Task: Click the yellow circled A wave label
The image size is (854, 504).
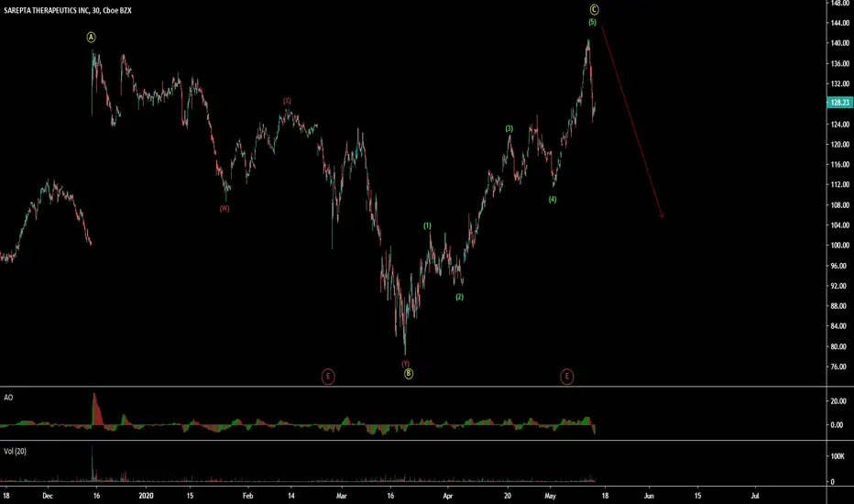Action: pos(91,37)
